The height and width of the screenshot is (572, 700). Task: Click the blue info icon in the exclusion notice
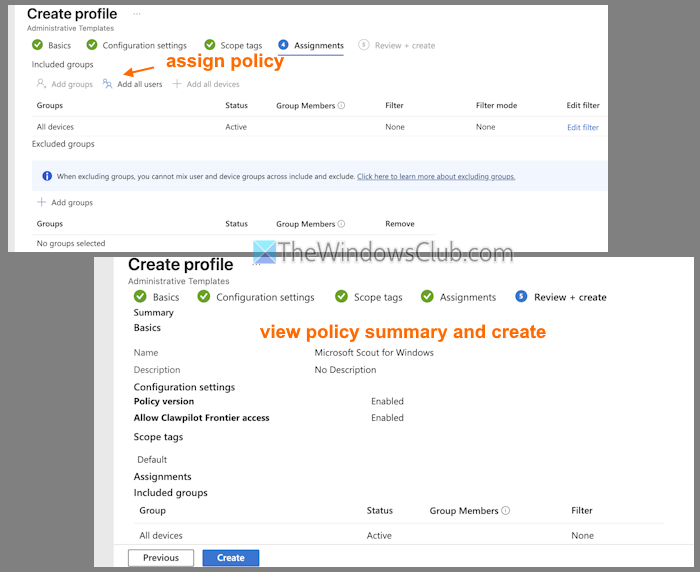(x=47, y=176)
